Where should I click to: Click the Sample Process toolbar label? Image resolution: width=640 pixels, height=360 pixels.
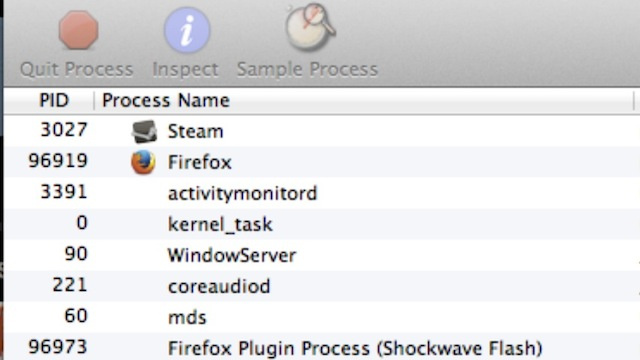[307, 69]
